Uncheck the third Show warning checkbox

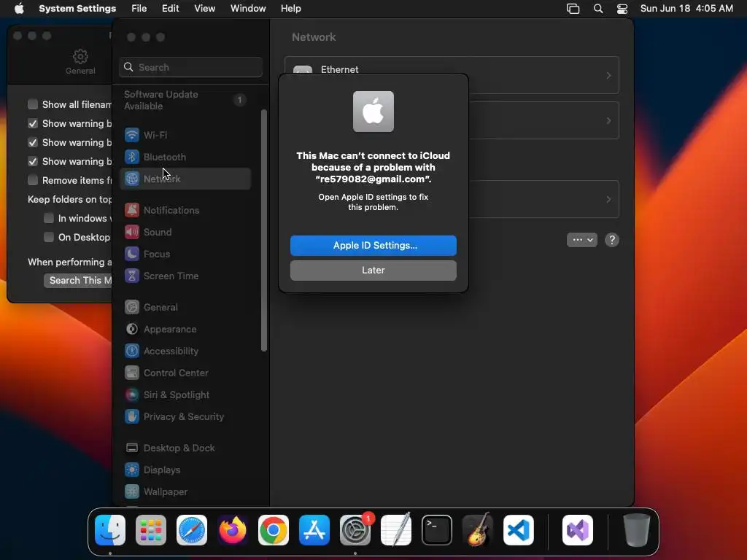click(33, 161)
